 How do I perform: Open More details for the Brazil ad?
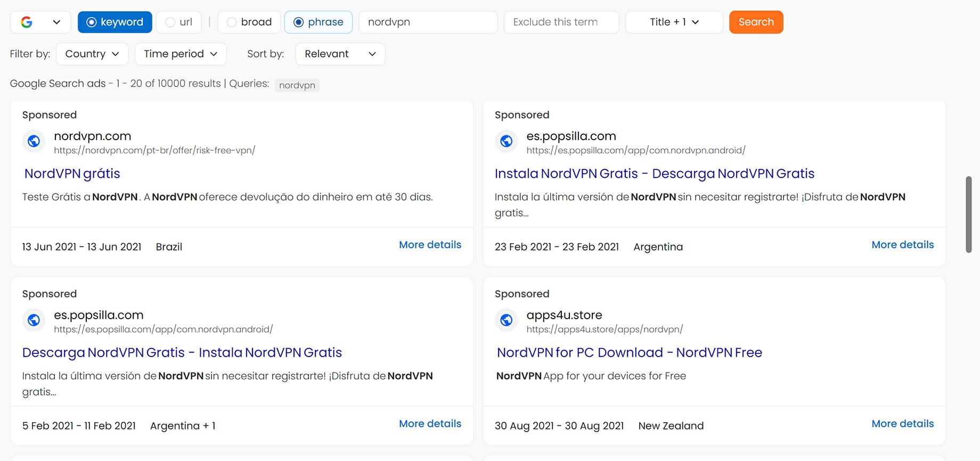coord(430,245)
